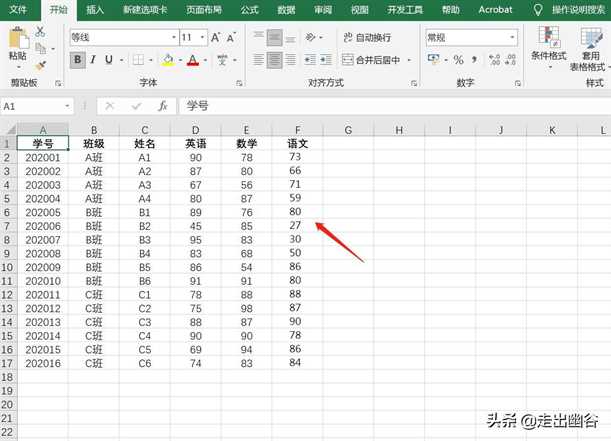Click the Paste (粘贴) icon
The width and height of the screenshot is (611, 441).
(x=17, y=43)
